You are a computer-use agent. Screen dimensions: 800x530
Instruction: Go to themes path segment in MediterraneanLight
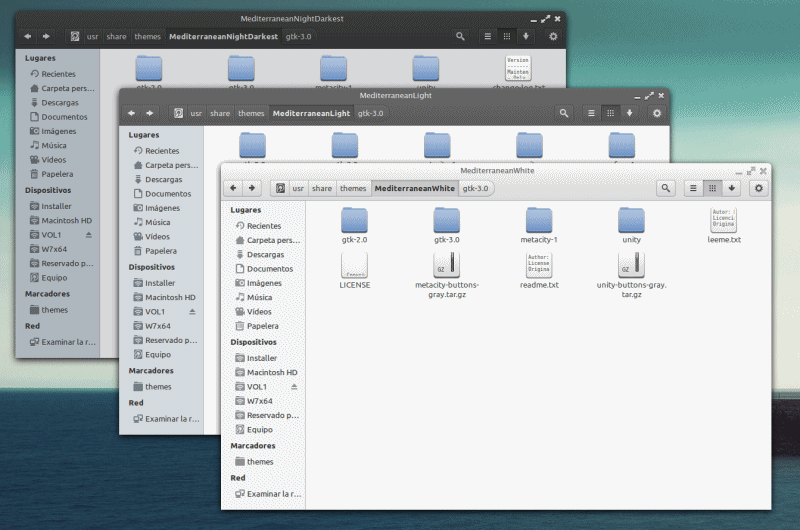tap(251, 113)
